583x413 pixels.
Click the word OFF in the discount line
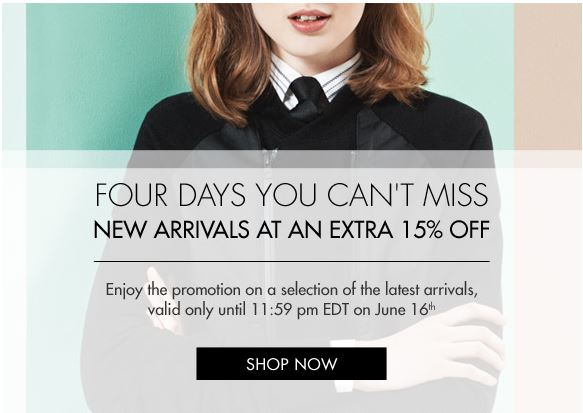[469, 230]
